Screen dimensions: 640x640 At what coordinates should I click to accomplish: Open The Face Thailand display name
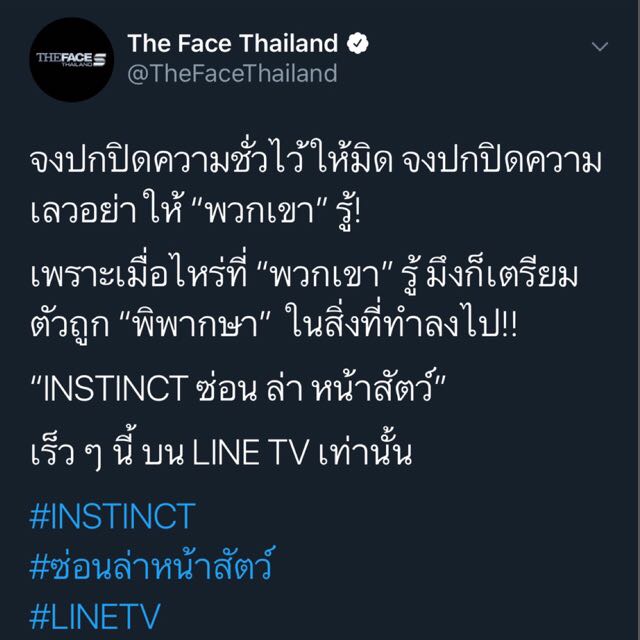[x=232, y=44]
